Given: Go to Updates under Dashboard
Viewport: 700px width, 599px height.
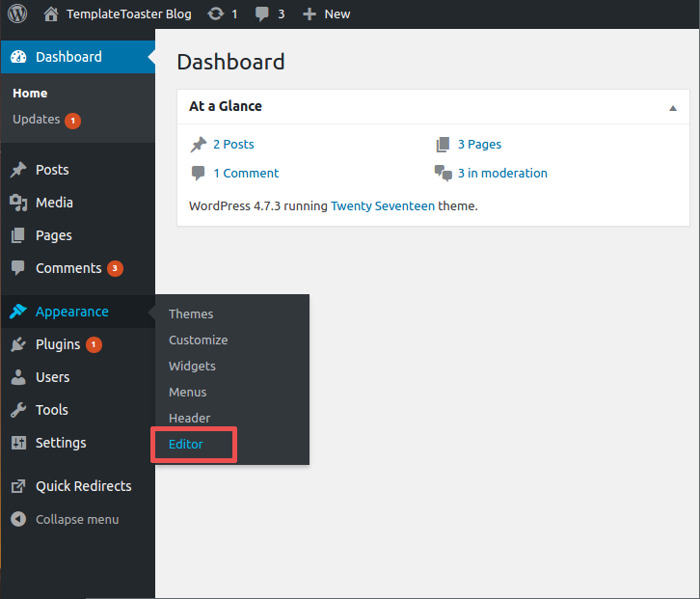Looking at the screenshot, I should (x=37, y=120).
